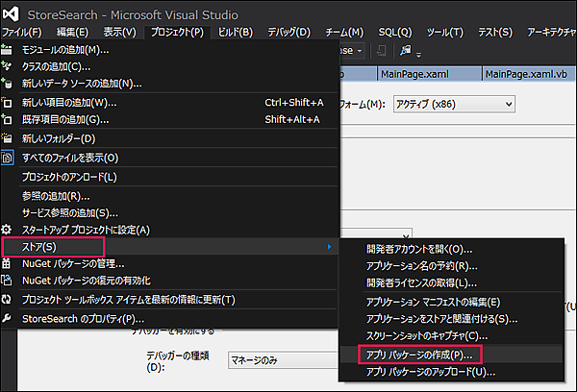Select クラスの追加(C)... menu item
Screen dimensions: 577x392
(169, 66)
